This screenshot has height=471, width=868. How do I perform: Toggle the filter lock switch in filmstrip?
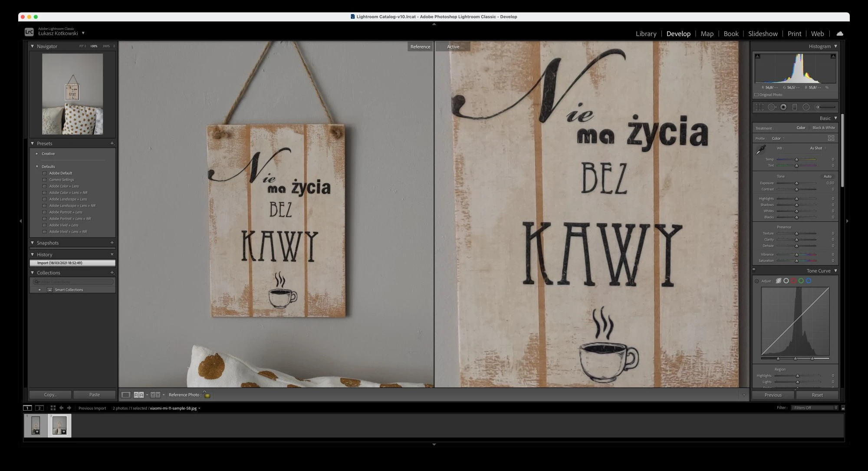click(843, 408)
